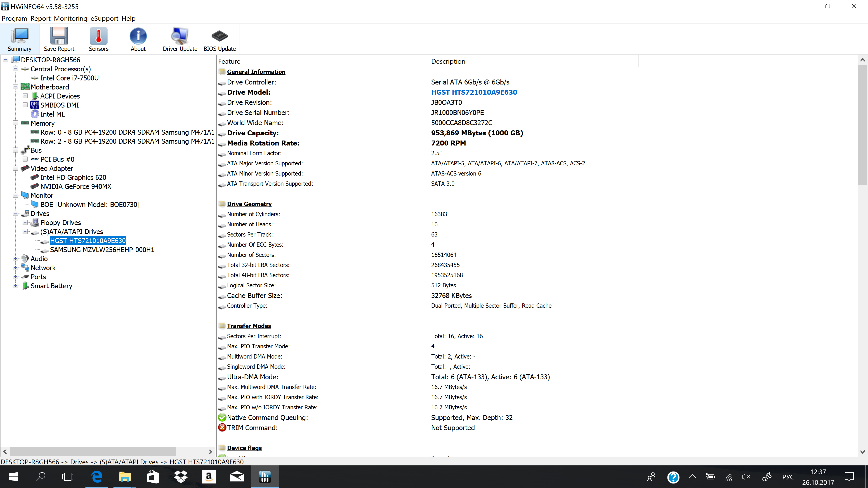The height and width of the screenshot is (488, 868).
Task: Select the BOE monitor entry
Action: [x=90, y=204]
